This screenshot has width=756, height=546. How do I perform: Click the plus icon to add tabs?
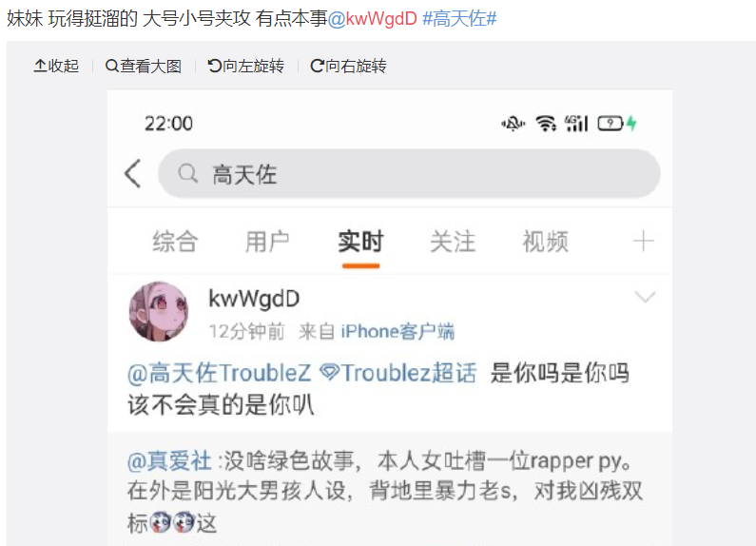tap(644, 241)
